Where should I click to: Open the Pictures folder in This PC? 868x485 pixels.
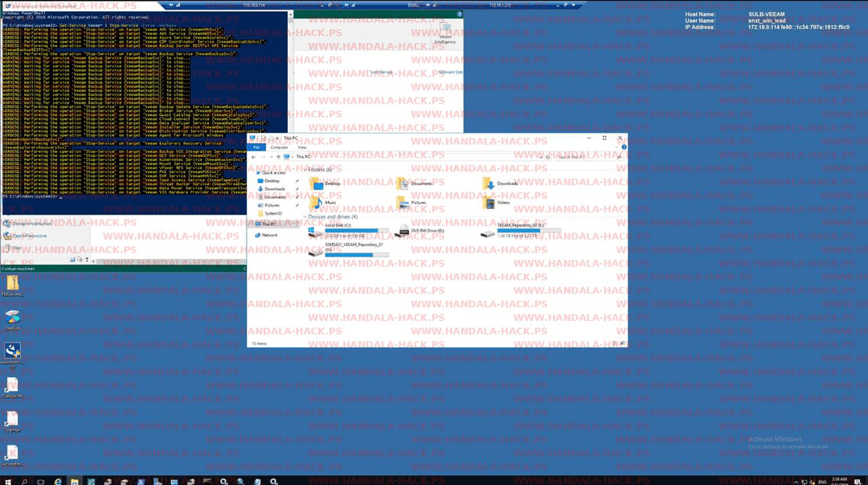pos(411,203)
